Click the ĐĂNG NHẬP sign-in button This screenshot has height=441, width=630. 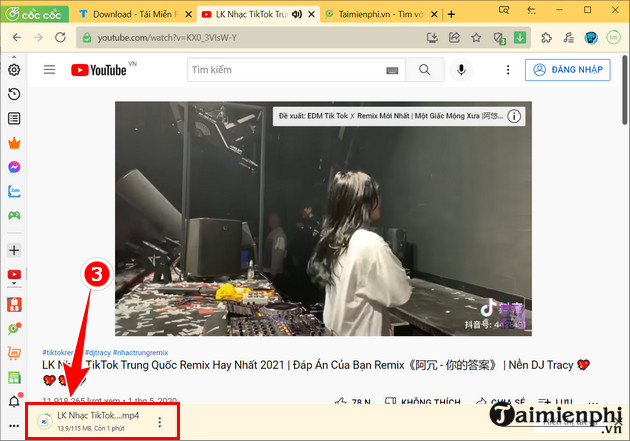point(566,70)
